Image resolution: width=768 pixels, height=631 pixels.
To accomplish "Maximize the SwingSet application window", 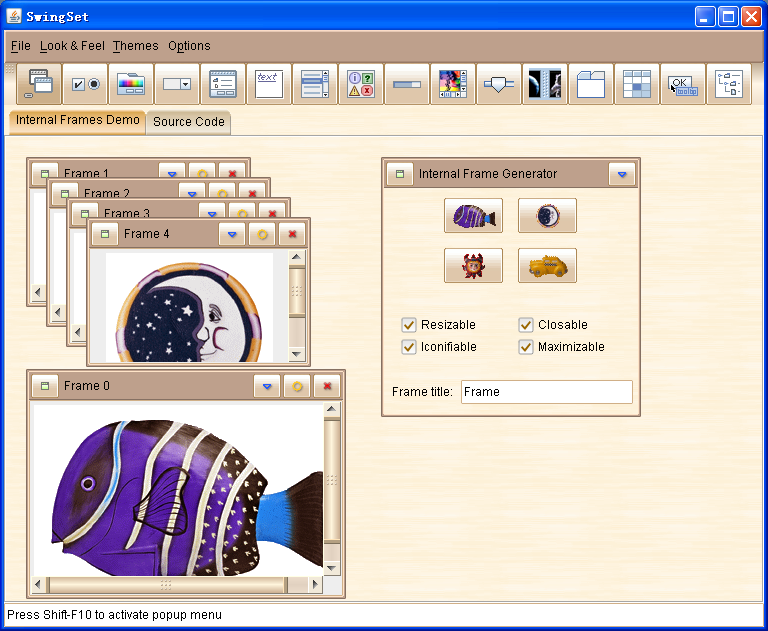I will 728,17.
